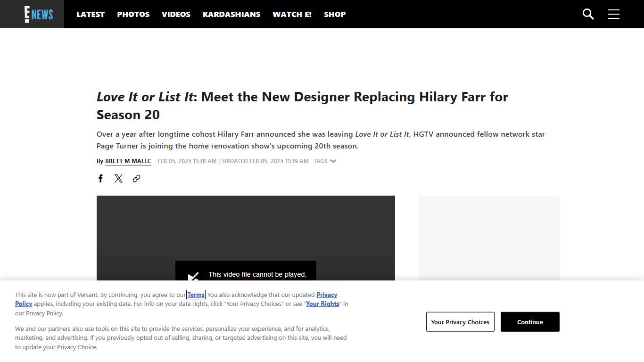Open the VIDEOS section
This screenshot has width=644, height=362.
tap(176, 14)
